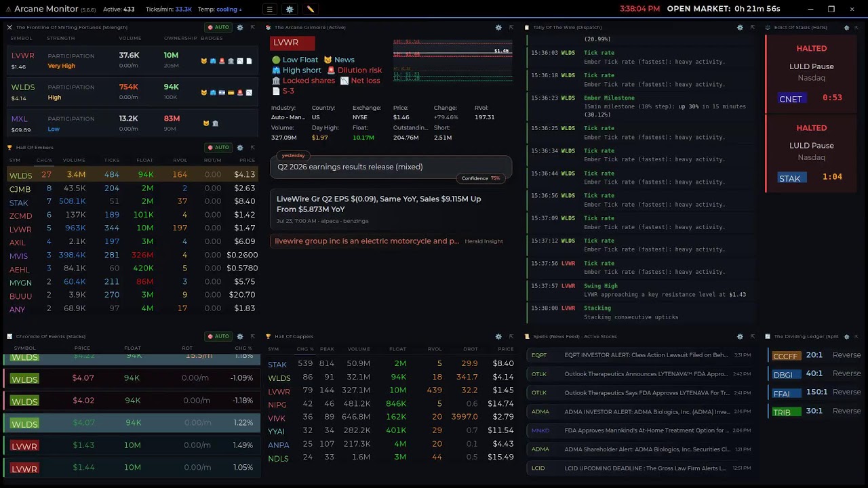Open Herald Insight summary for livewire group
The image size is (868, 488).
coord(391,241)
